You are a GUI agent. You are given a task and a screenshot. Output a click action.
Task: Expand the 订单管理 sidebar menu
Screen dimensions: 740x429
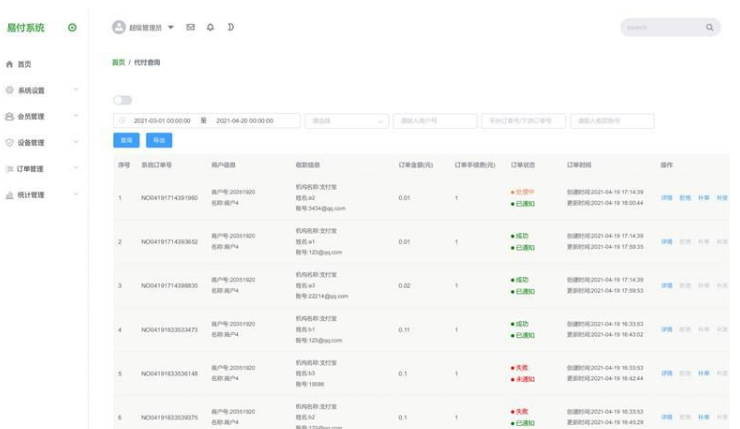pyautogui.click(x=40, y=169)
